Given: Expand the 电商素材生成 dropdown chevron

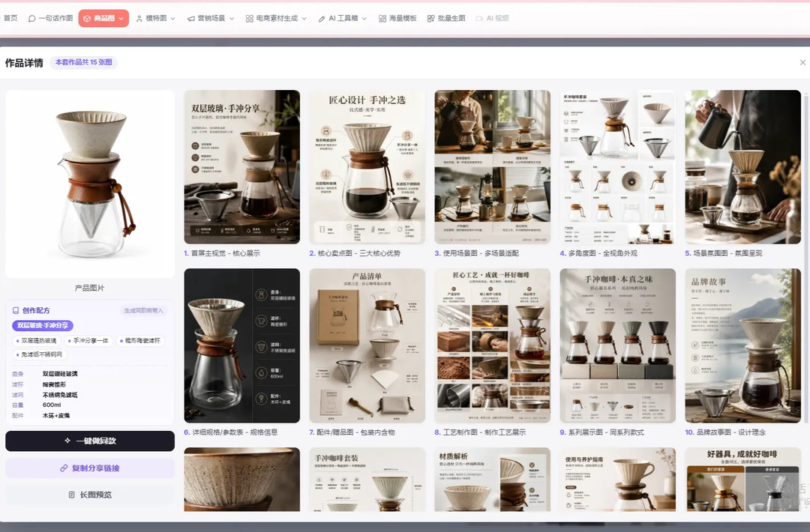Looking at the screenshot, I should tap(304, 19).
